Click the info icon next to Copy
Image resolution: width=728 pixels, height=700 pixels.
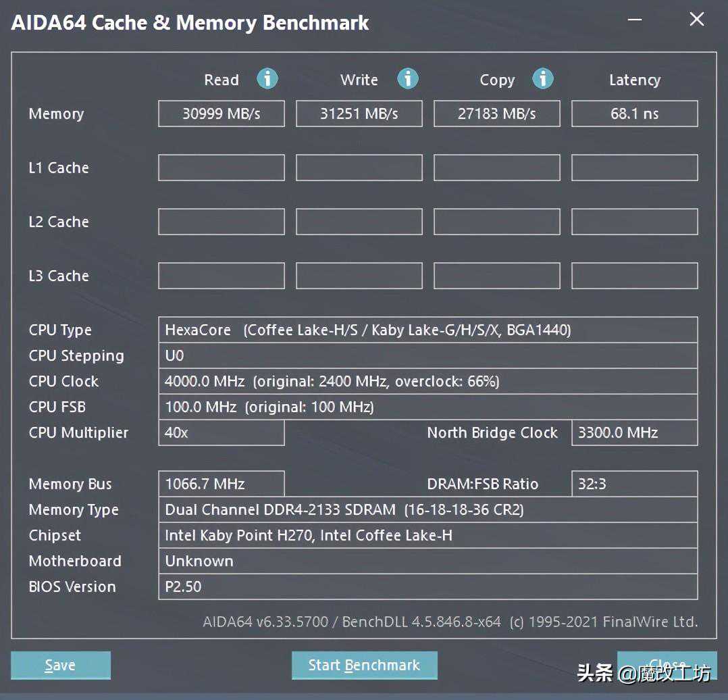click(542, 79)
